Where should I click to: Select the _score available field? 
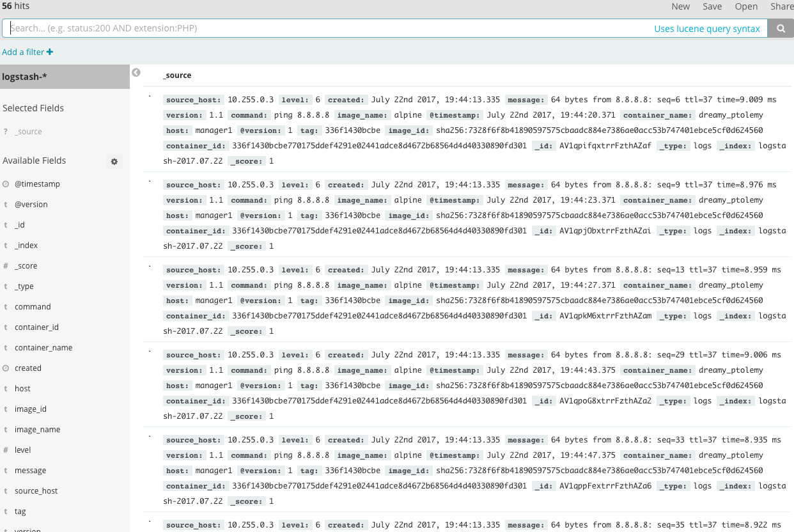pos(26,266)
